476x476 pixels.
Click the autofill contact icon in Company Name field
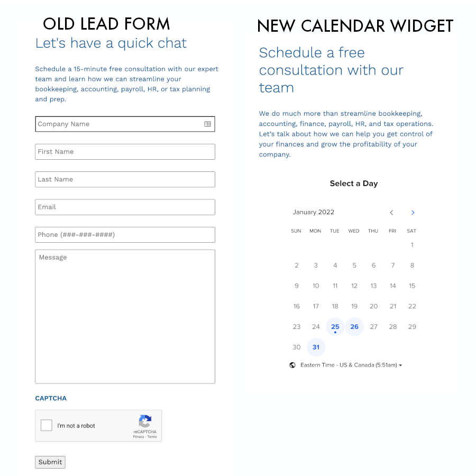point(208,124)
